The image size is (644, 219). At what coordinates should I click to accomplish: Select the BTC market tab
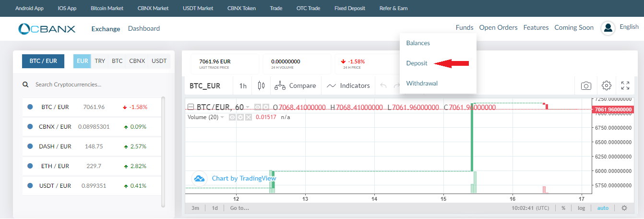coord(117,61)
